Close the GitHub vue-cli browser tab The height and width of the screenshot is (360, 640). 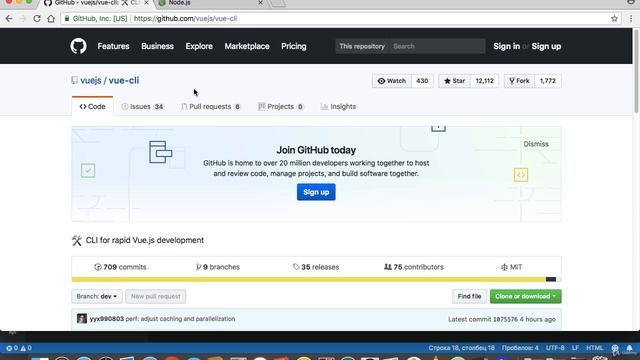point(146,3)
